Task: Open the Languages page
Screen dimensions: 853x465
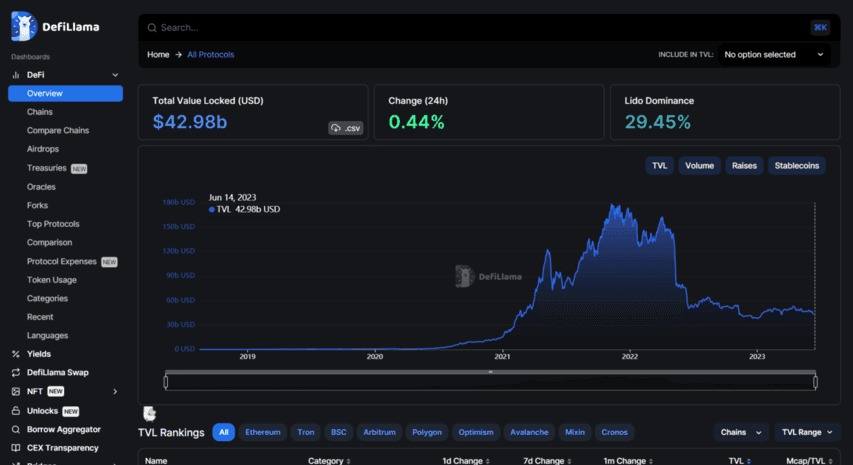Action: point(47,336)
